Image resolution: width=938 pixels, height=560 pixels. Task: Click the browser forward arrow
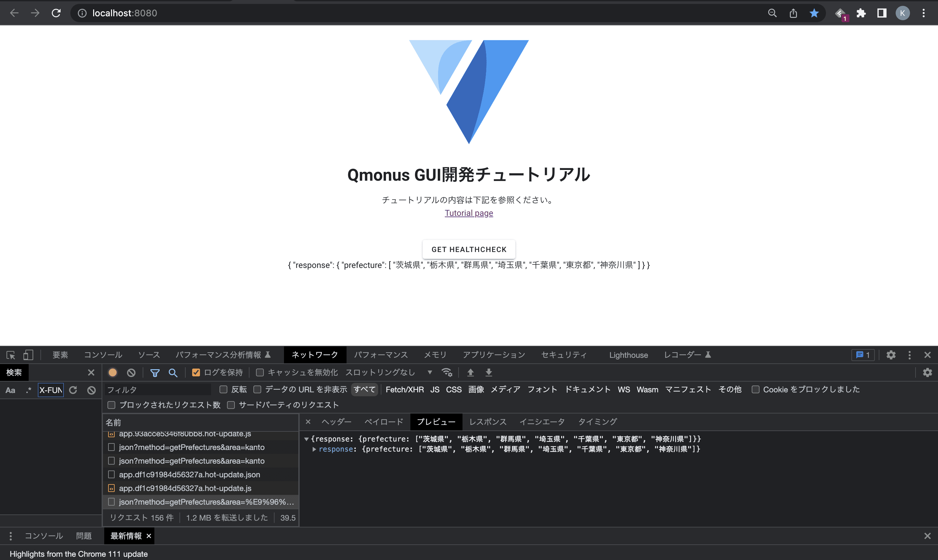(x=35, y=13)
